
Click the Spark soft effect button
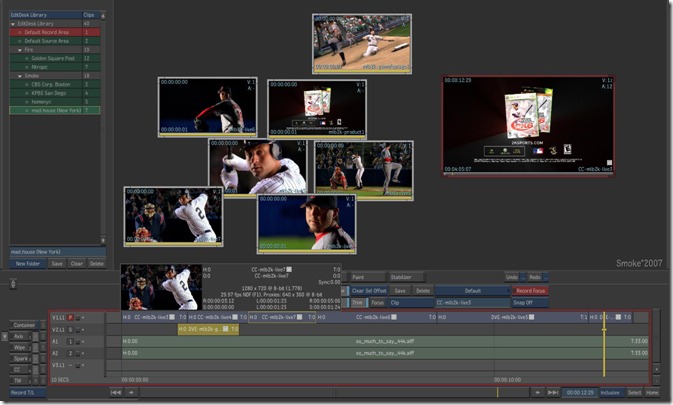pos(20,358)
